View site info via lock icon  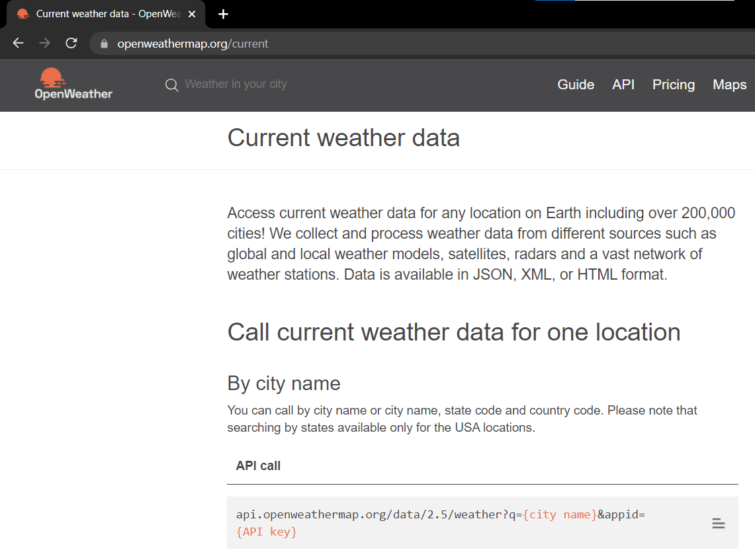click(x=103, y=44)
